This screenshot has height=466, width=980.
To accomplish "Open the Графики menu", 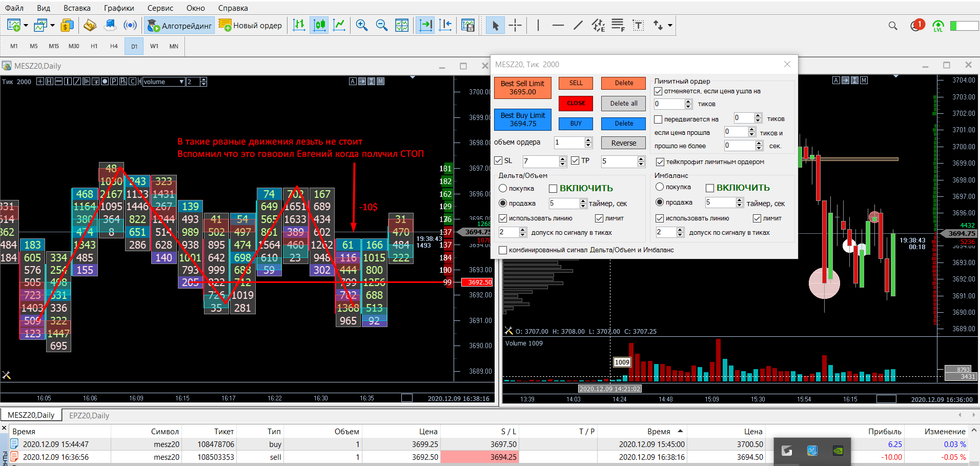I will pyautogui.click(x=119, y=8).
